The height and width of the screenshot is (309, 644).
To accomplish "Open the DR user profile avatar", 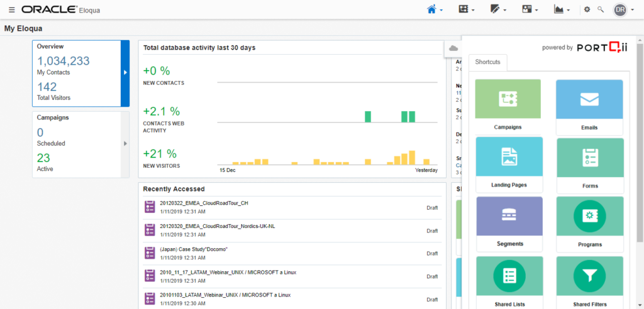I will [x=620, y=9].
